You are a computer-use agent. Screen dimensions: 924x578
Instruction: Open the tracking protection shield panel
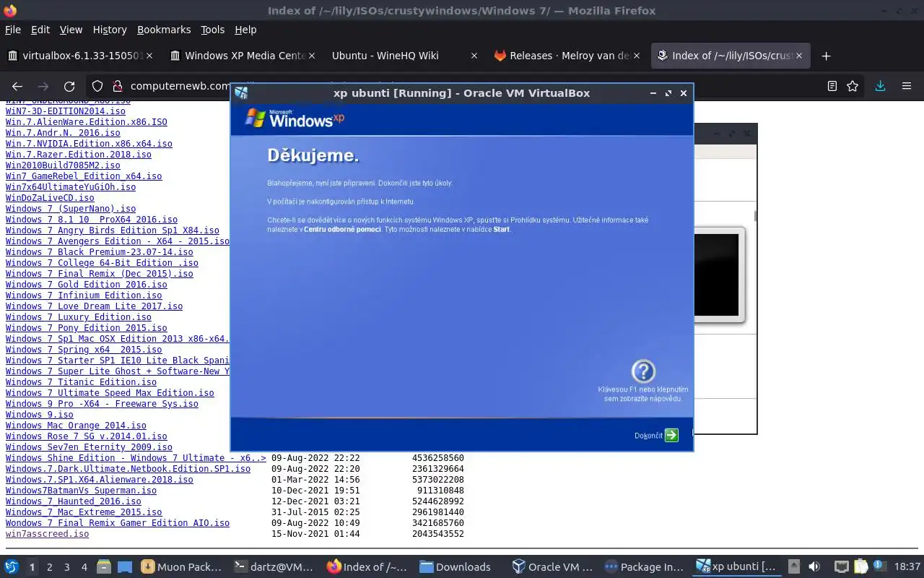(98, 86)
